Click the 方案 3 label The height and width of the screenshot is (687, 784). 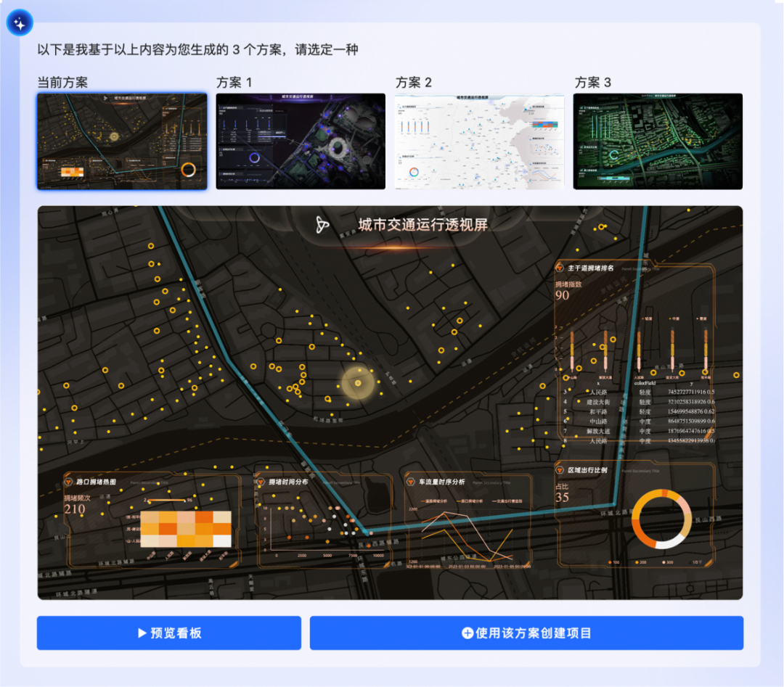tap(592, 83)
